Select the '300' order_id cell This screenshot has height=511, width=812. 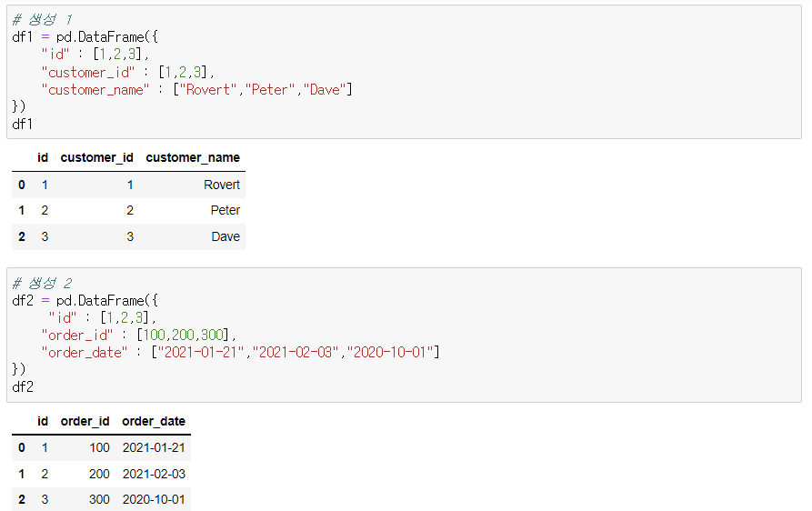tap(99, 499)
